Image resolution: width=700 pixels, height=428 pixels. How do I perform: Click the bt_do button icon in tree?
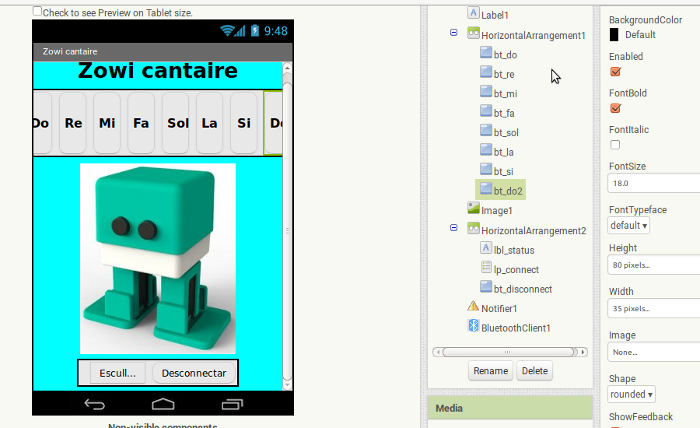[486, 54]
